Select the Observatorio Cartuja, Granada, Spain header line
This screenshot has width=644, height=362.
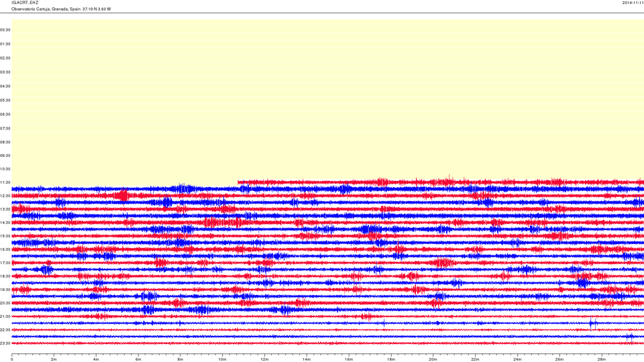coord(61,9)
